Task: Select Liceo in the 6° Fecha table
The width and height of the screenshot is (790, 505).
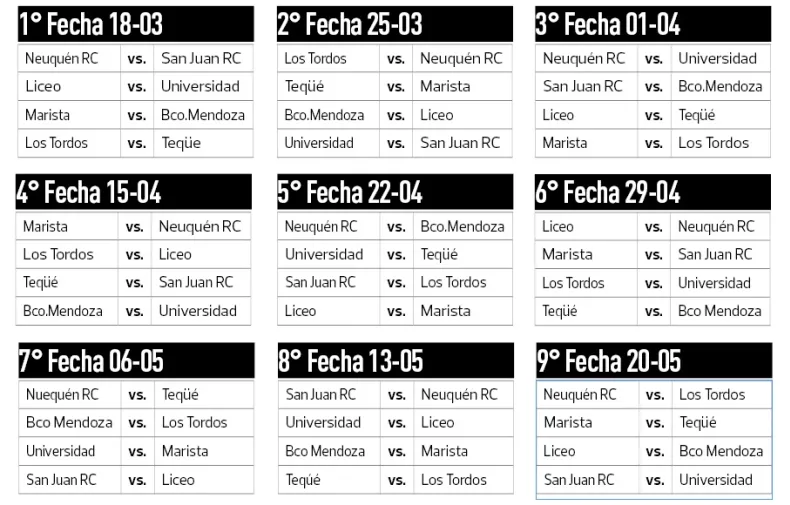Action: [x=558, y=227]
